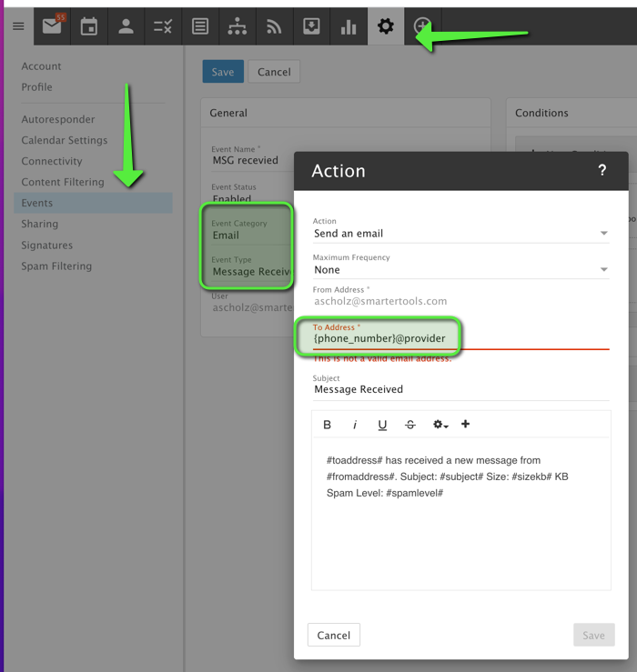Select Events in the settings sidebar

37,203
